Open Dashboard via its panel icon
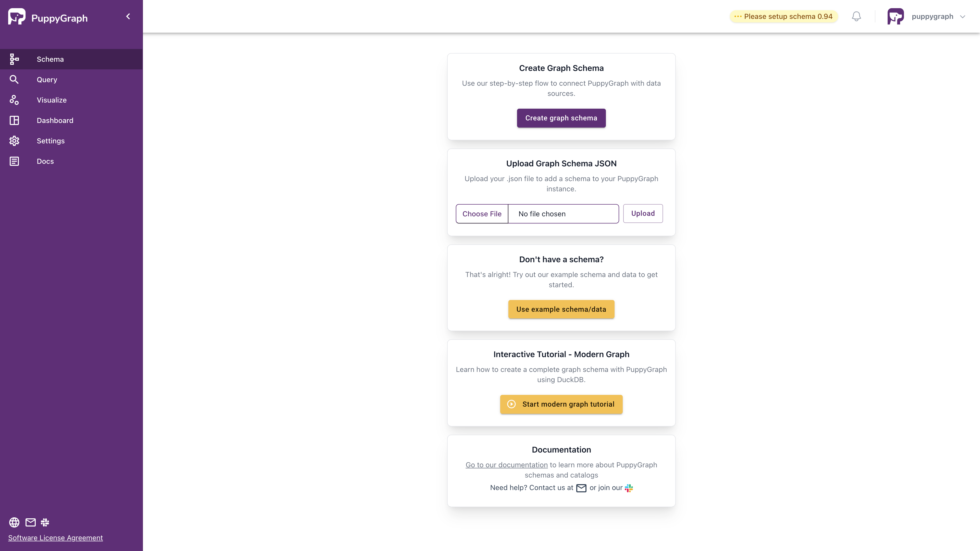Screen dimensions: 980x551 coord(14,120)
